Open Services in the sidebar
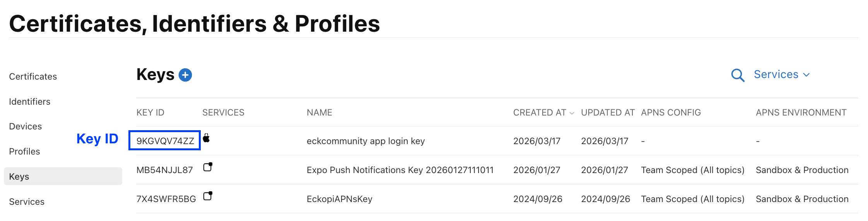 (x=27, y=202)
